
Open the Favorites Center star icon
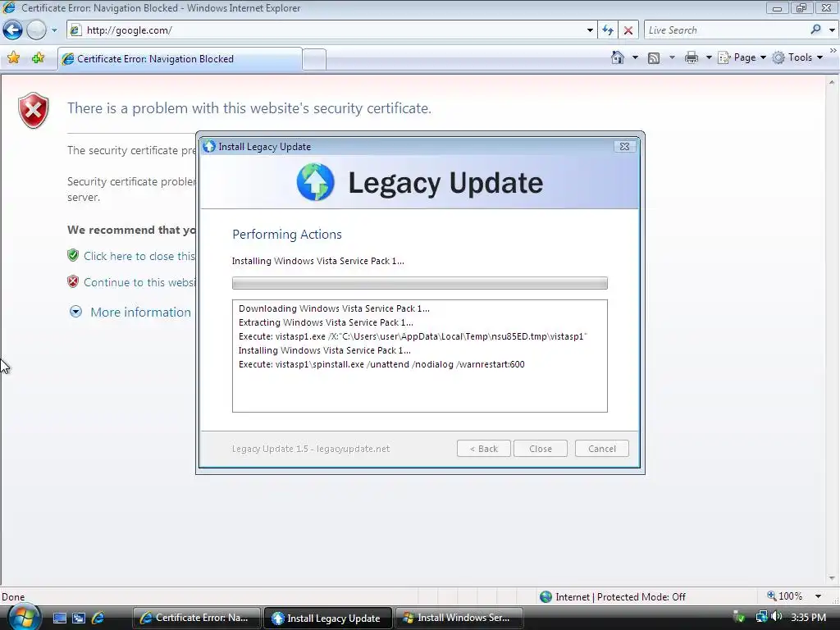13,58
